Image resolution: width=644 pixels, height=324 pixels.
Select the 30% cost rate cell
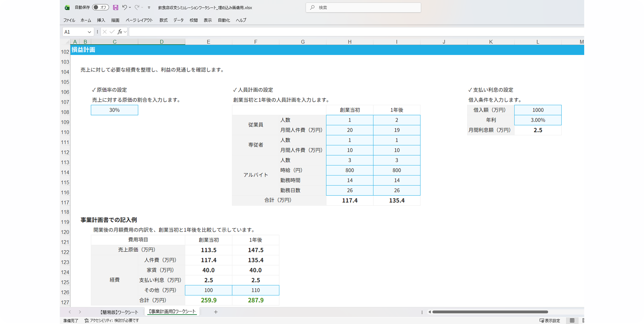[114, 110]
